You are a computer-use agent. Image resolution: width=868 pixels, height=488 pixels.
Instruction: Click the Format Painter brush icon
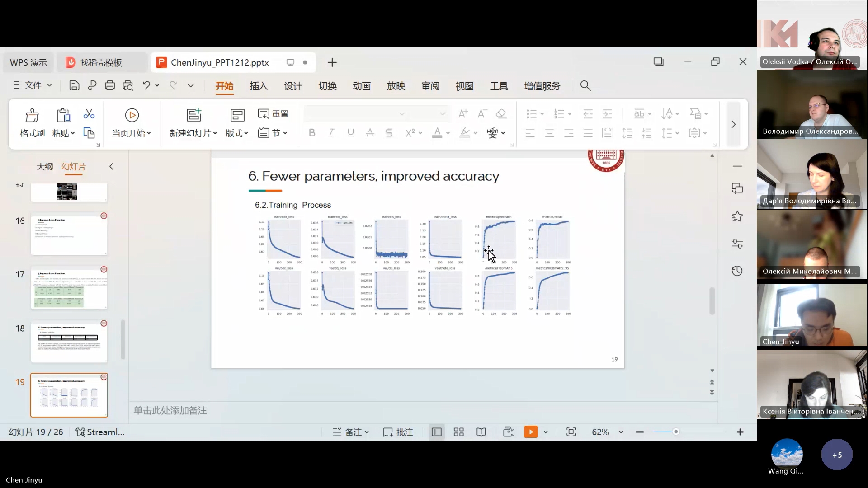pyautogui.click(x=32, y=116)
